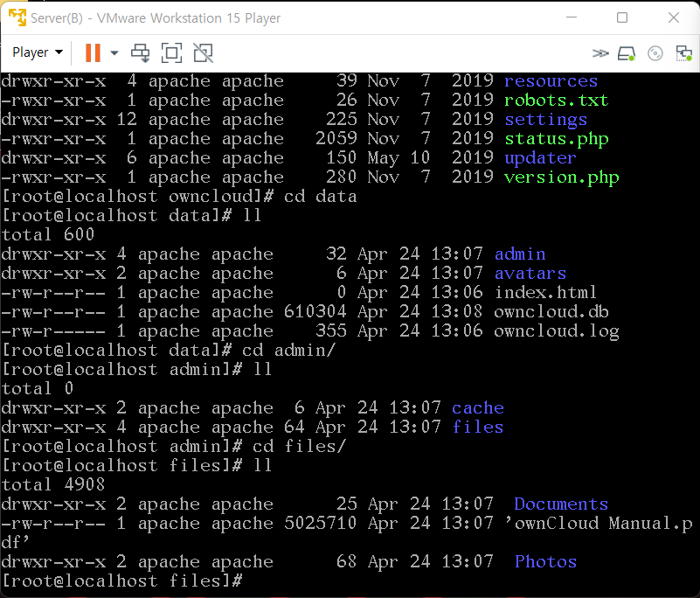The width and height of the screenshot is (700, 598).
Task: Click the 'total 4908' line
Action: (53, 485)
